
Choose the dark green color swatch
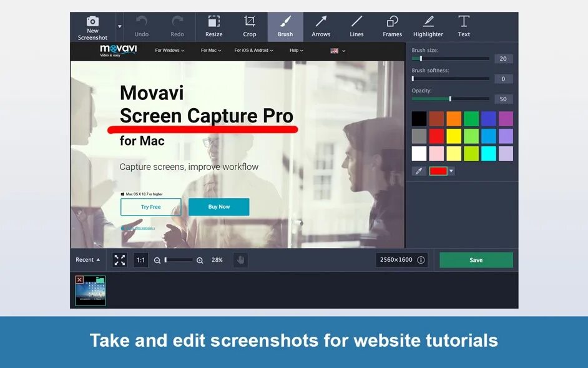pyautogui.click(x=471, y=119)
